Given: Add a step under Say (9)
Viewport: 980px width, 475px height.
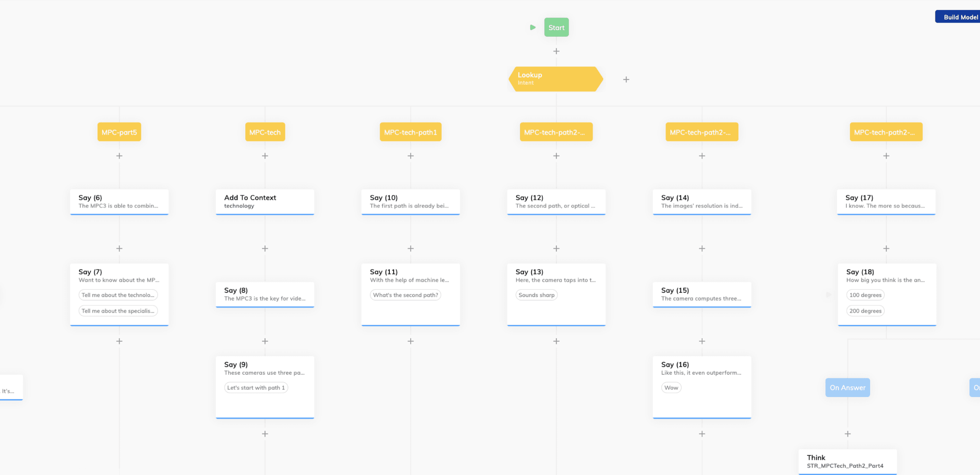Looking at the screenshot, I should 265,433.
